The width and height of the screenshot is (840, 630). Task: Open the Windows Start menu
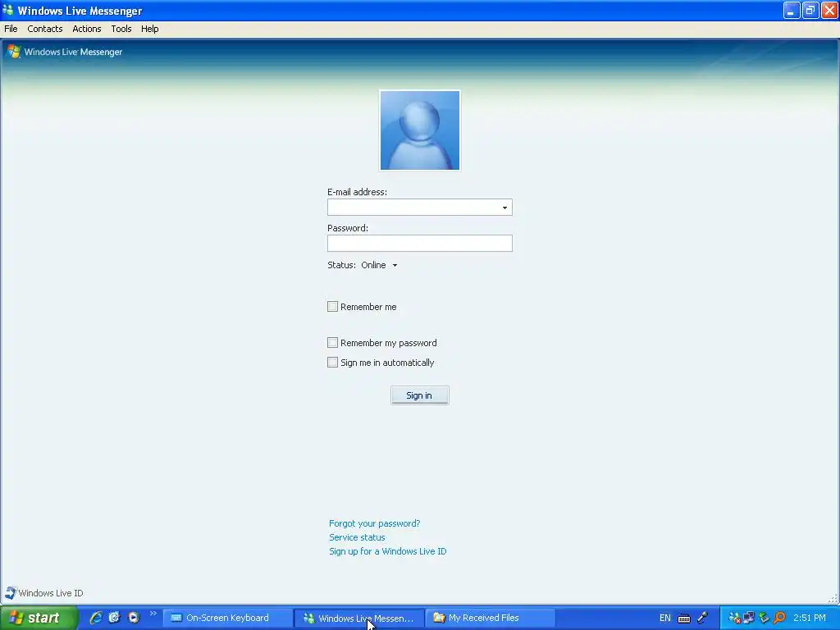click(x=38, y=618)
